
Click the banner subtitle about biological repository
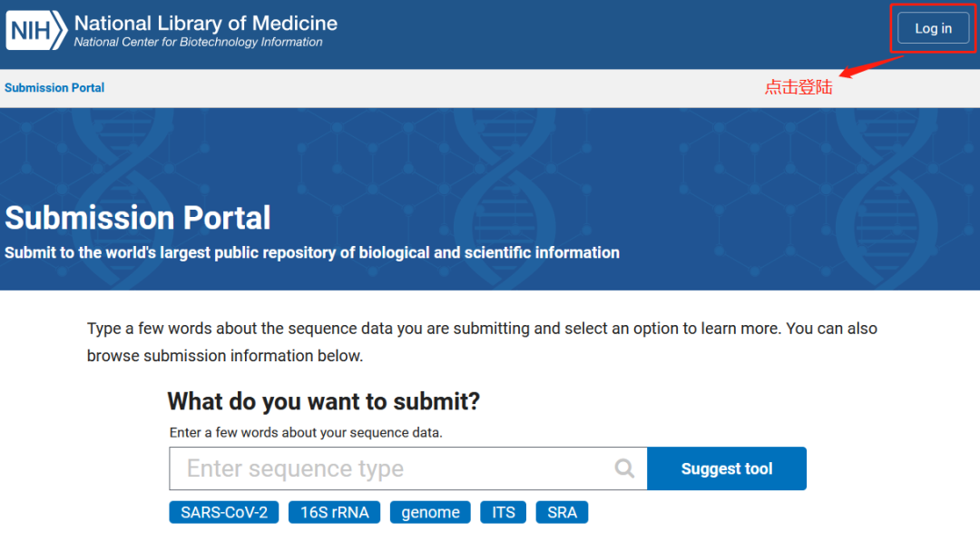click(x=312, y=252)
